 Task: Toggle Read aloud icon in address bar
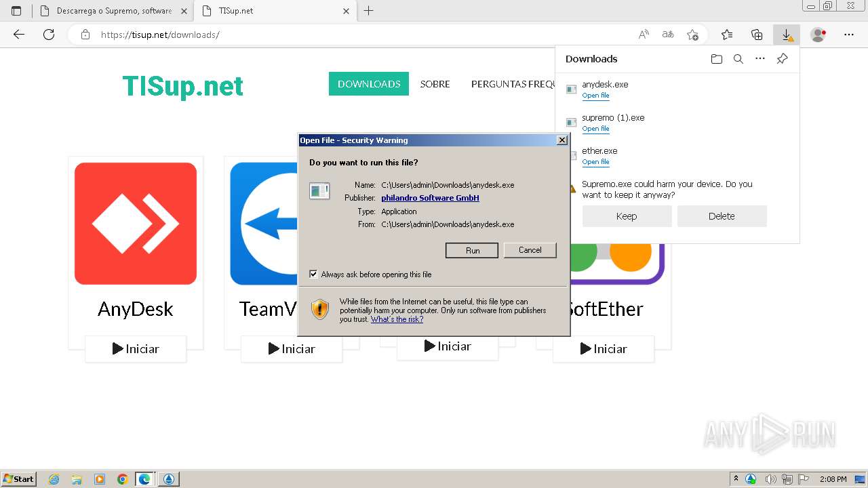coord(644,35)
